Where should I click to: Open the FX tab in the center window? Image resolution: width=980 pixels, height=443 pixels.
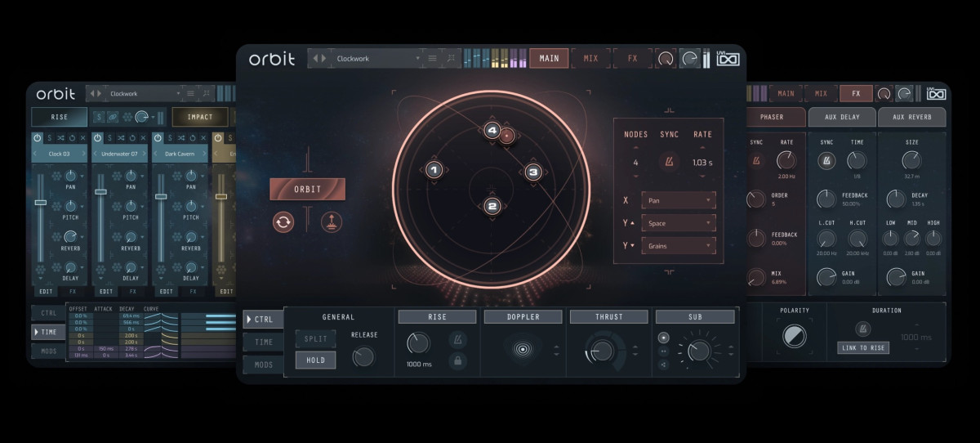pos(633,58)
